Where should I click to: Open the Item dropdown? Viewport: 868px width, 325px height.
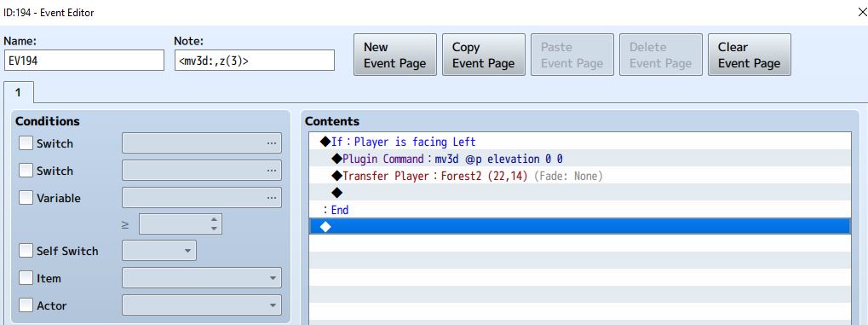202,278
